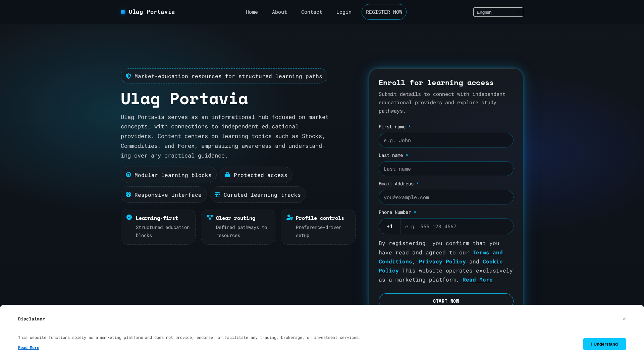644x362 pixels.
Task: Open the About nav item
Action: coord(279,12)
